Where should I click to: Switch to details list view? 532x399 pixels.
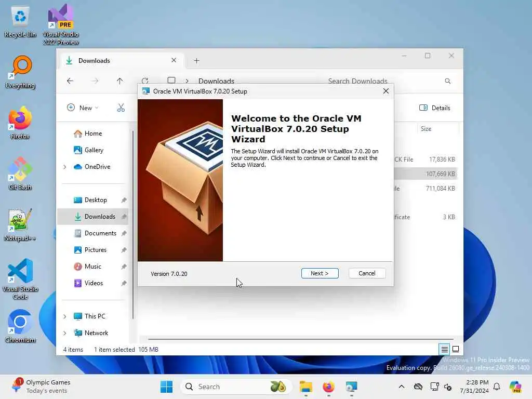click(x=445, y=349)
